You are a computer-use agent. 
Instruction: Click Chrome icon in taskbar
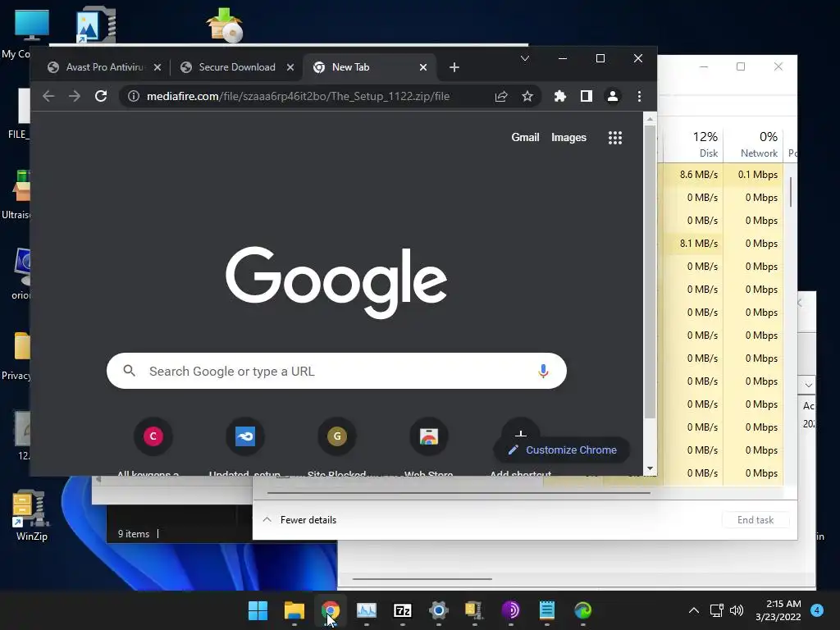(330, 610)
